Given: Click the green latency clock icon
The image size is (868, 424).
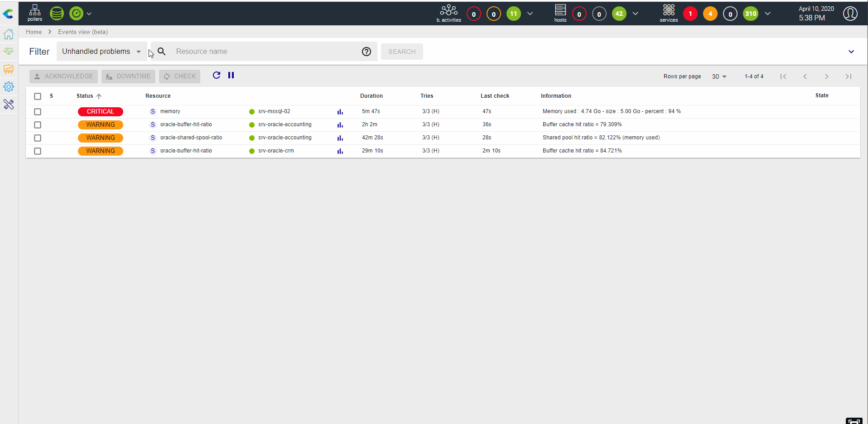Looking at the screenshot, I should tap(77, 14).
